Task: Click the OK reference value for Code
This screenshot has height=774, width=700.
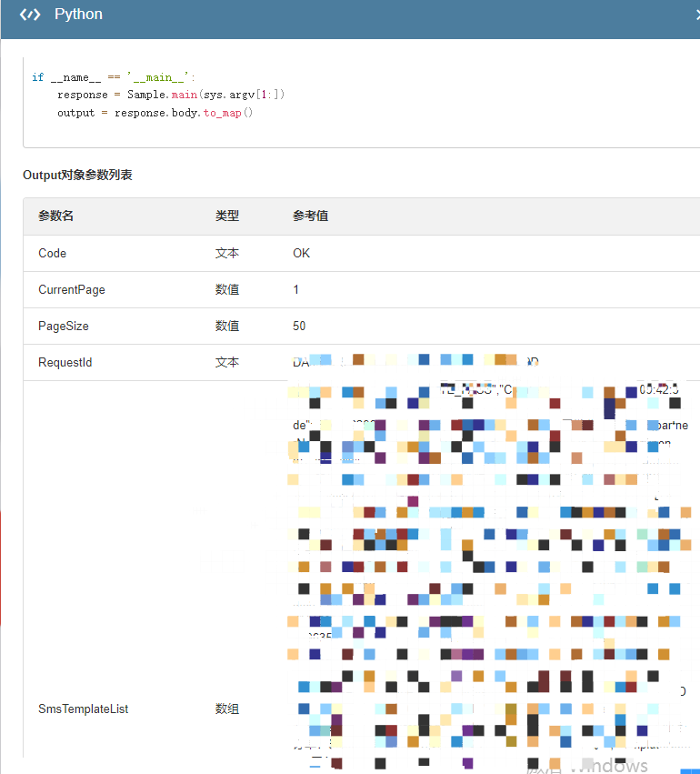Action: 301,253
